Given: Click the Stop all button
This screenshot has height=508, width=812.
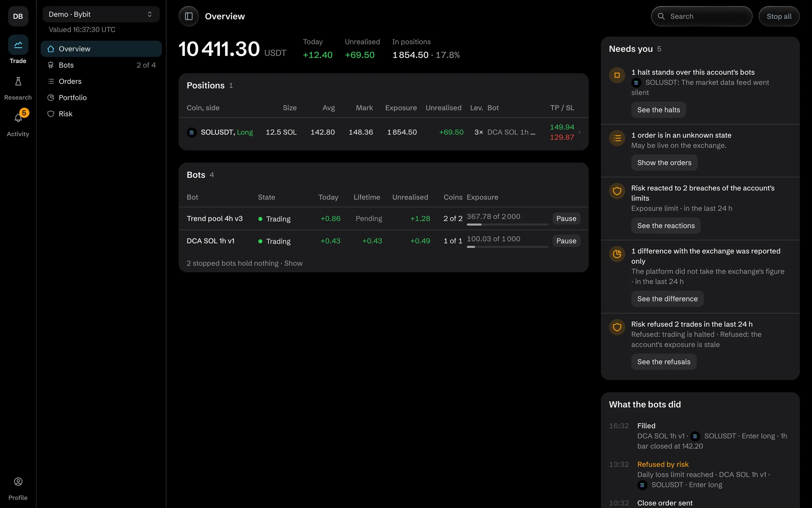Looking at the screenshot, I should 779,16.
